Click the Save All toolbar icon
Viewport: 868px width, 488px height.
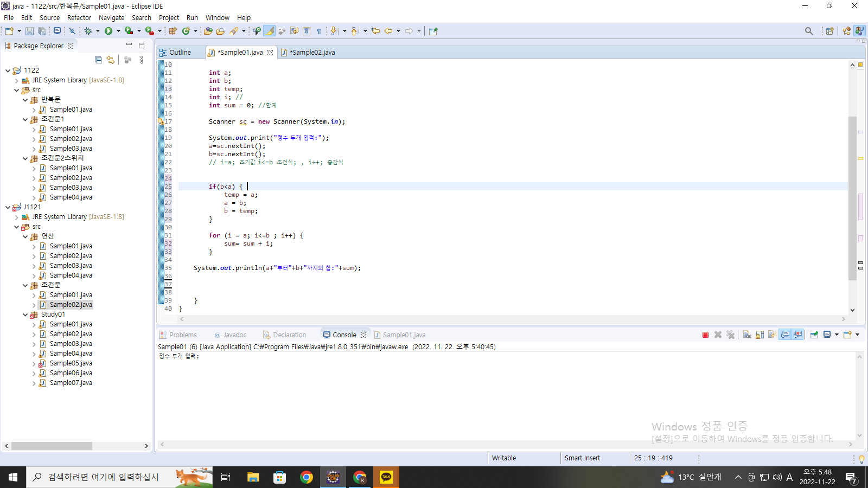[42, 31]
